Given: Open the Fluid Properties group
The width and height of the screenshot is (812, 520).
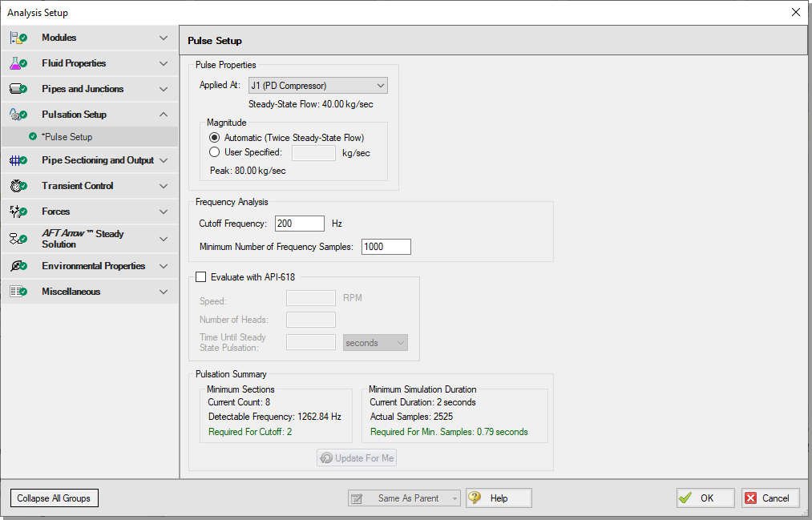Looking at the screenshot, I should pos(90,63).
